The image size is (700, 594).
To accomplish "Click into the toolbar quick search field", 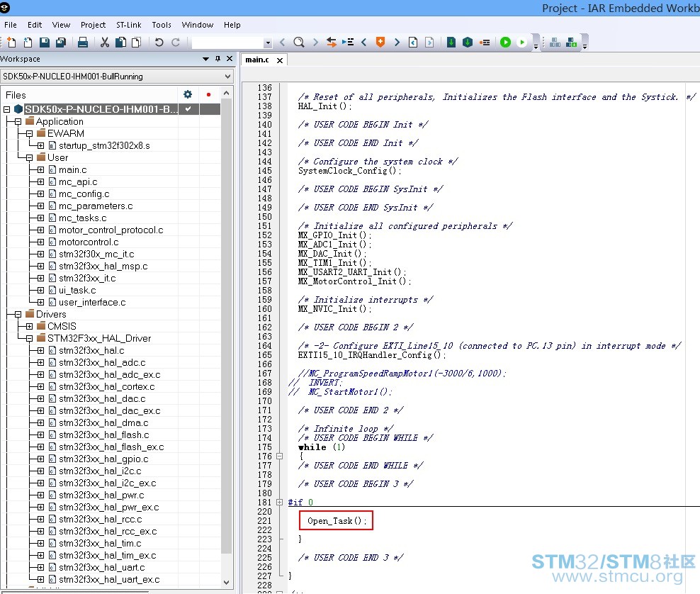I will pyautogui.click(x=227, y=43).
